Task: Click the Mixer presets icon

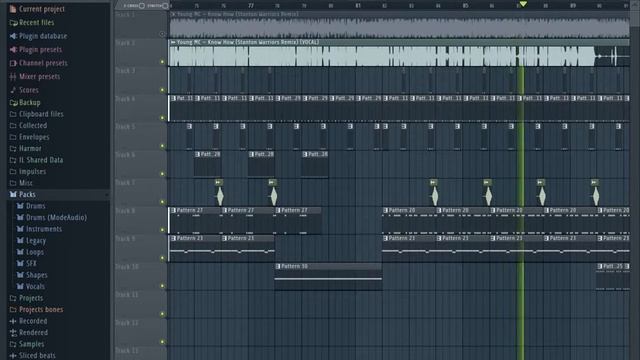Action: pos(13,76)
